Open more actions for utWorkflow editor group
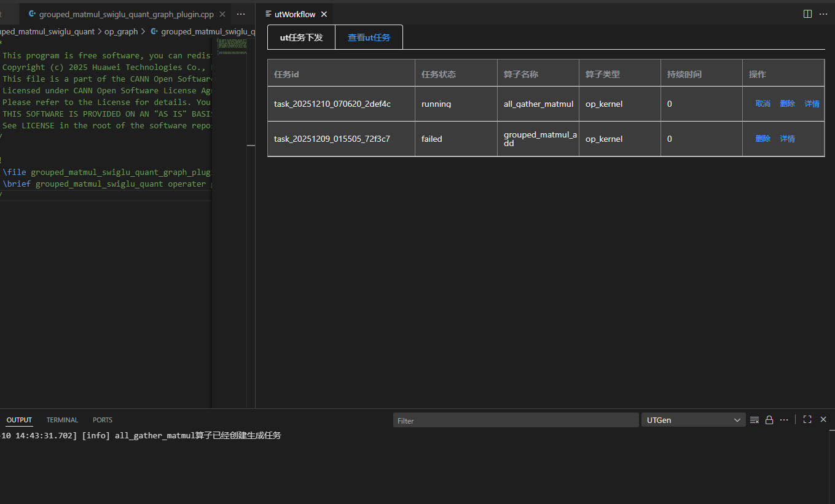 point(823,14)
